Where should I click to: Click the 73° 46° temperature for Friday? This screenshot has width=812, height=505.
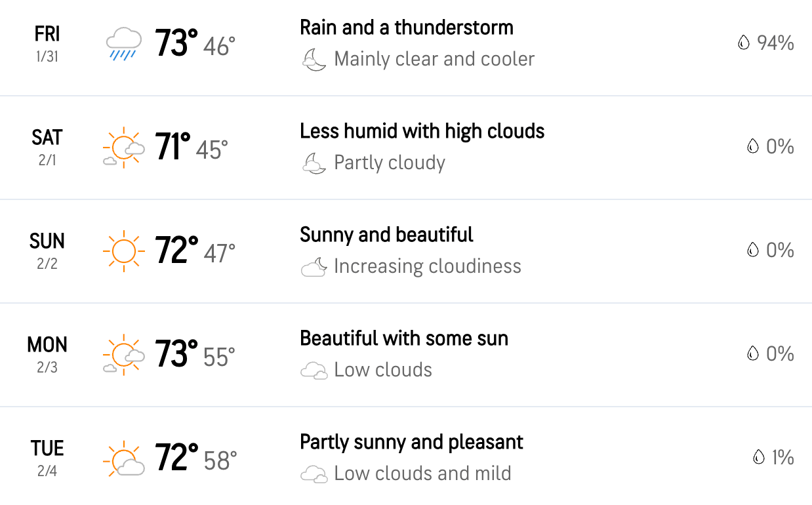[195, 44]
